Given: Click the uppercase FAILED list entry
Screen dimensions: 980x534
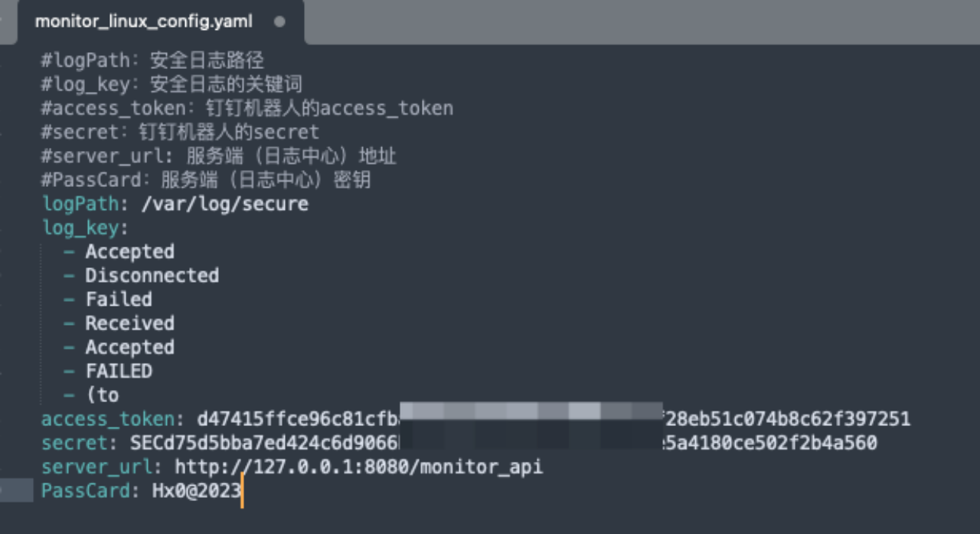Looking at the screenshot, I should (119, 371).
